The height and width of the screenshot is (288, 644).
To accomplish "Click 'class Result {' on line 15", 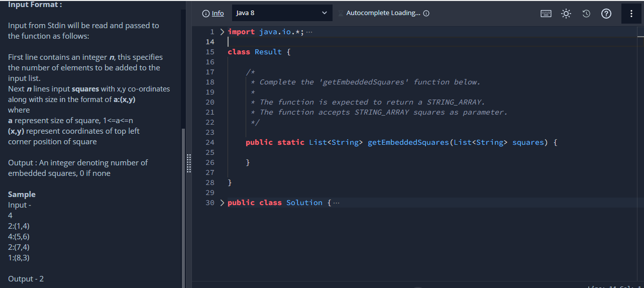I will click(x=259, y=52).
